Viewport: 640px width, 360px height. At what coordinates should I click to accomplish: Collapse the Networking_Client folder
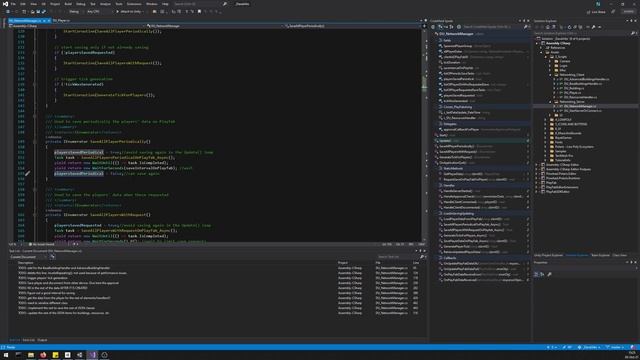[550, 75]
